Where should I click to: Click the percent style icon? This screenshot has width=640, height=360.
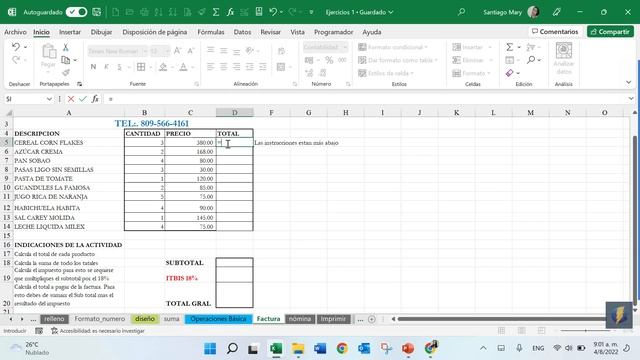329,60
